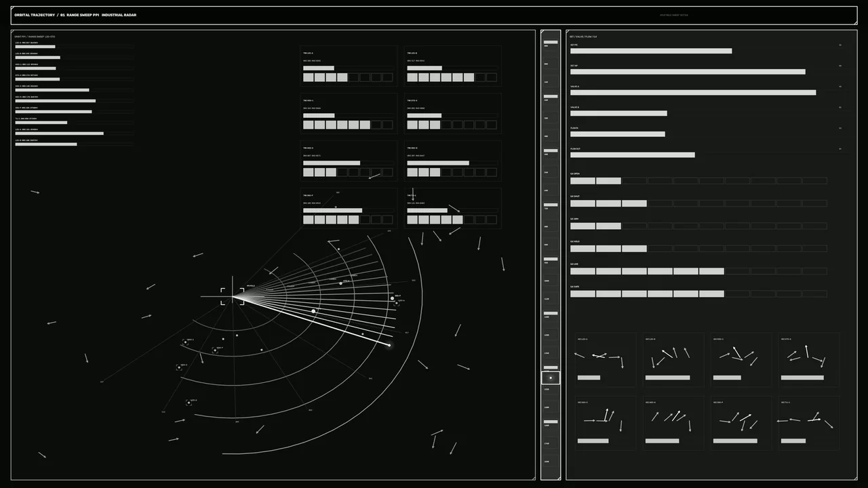Click the TLI-1 bar in the orbit list
This screenshot has height=488, width=868.
[x=74, y=122]
